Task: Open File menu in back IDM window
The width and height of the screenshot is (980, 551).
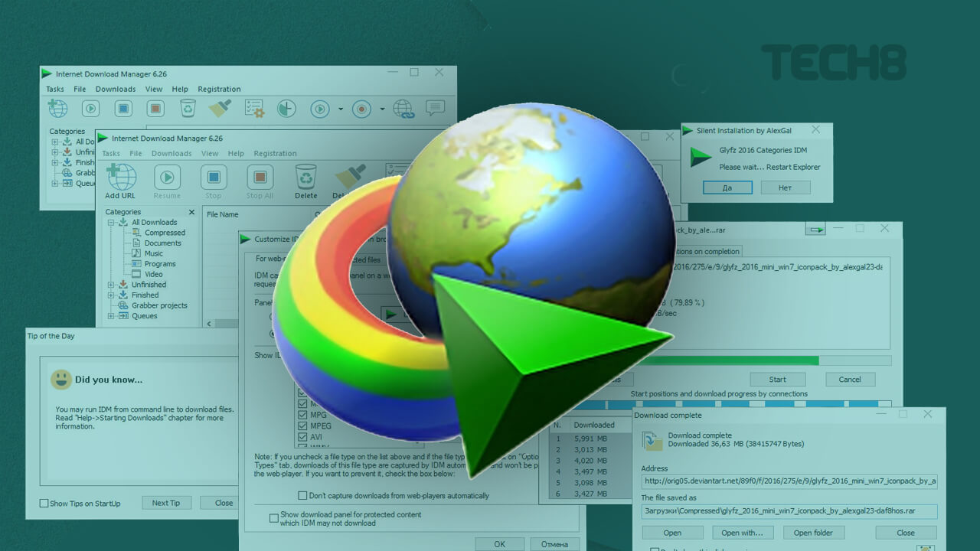Action: coord(80,89)
